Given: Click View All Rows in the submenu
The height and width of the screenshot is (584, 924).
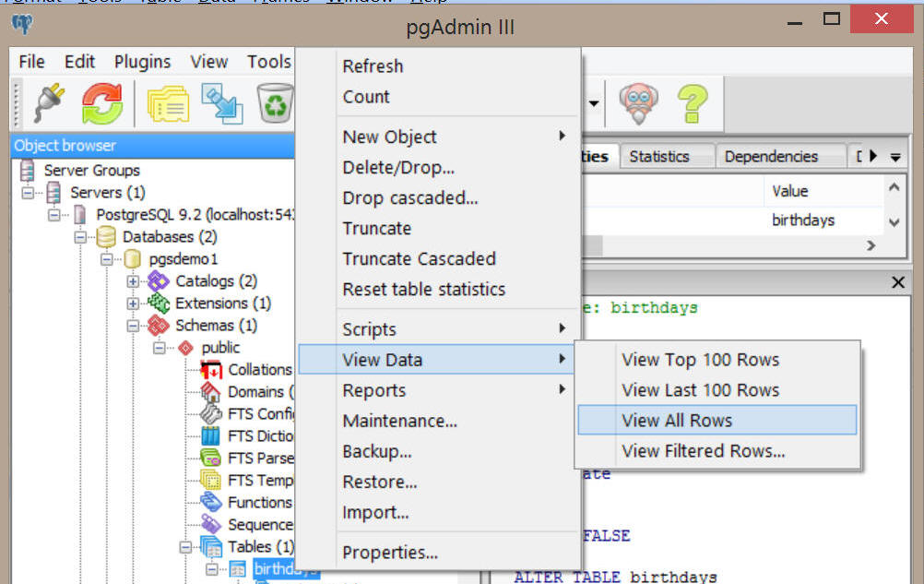Looking at the screenshot, I should point(717,420).
